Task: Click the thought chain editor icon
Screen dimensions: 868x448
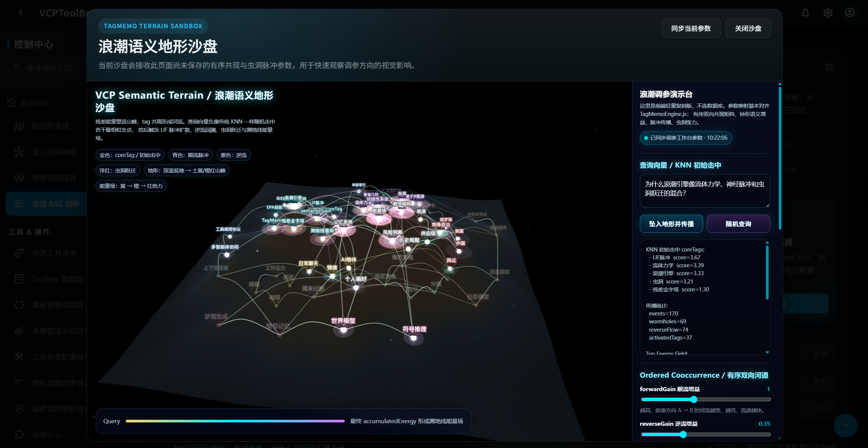Action: pos(19,178)
